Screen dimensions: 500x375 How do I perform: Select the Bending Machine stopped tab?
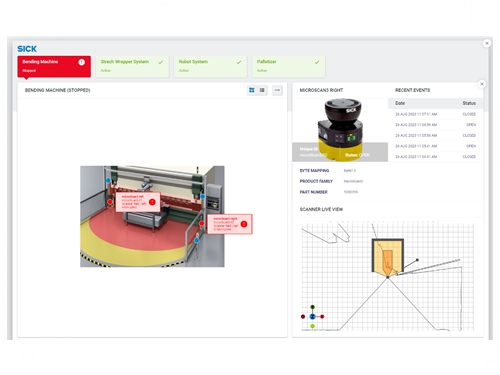54,66
